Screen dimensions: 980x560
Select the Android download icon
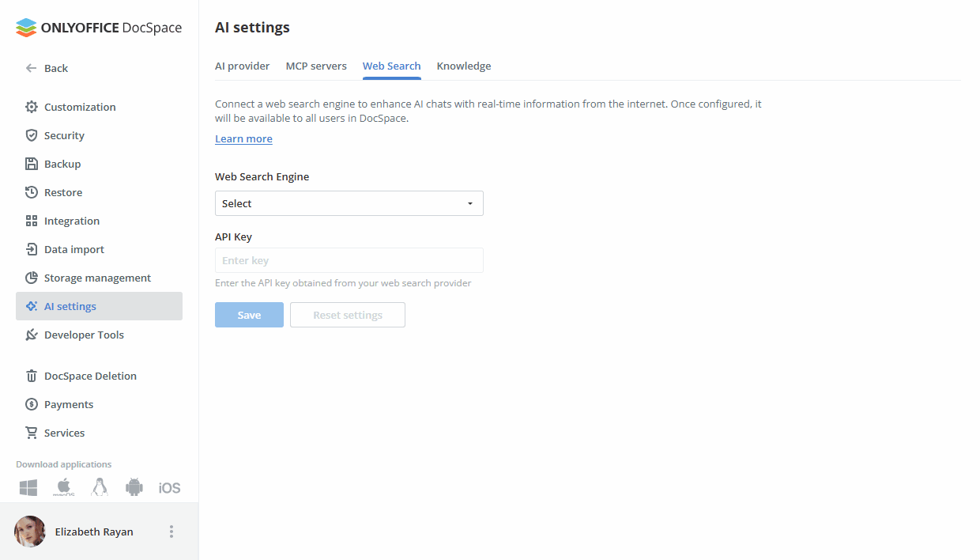coord(134,487)
